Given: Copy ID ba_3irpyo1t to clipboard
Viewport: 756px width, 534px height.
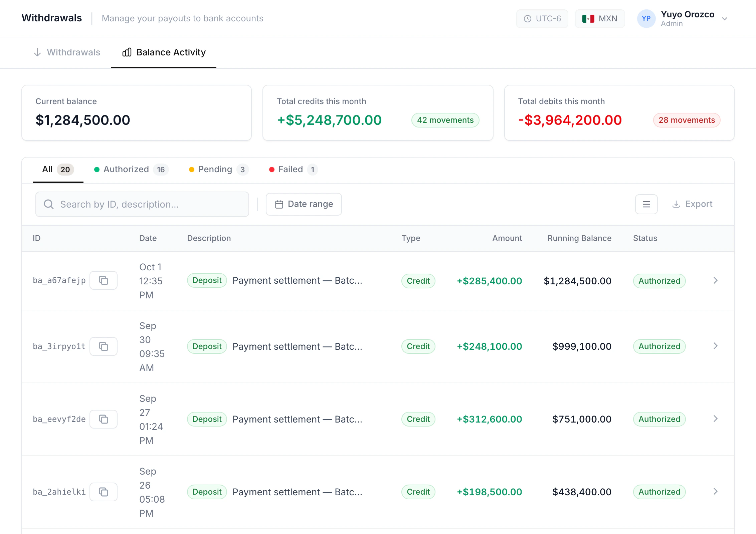Looking at the screenshot, I should click(104, 346).
